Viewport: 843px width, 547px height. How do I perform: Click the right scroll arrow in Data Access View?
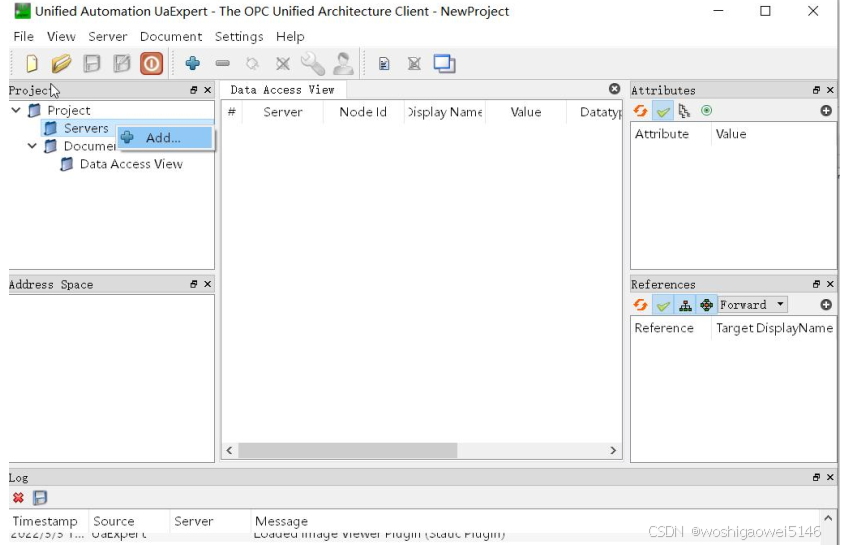613,451
